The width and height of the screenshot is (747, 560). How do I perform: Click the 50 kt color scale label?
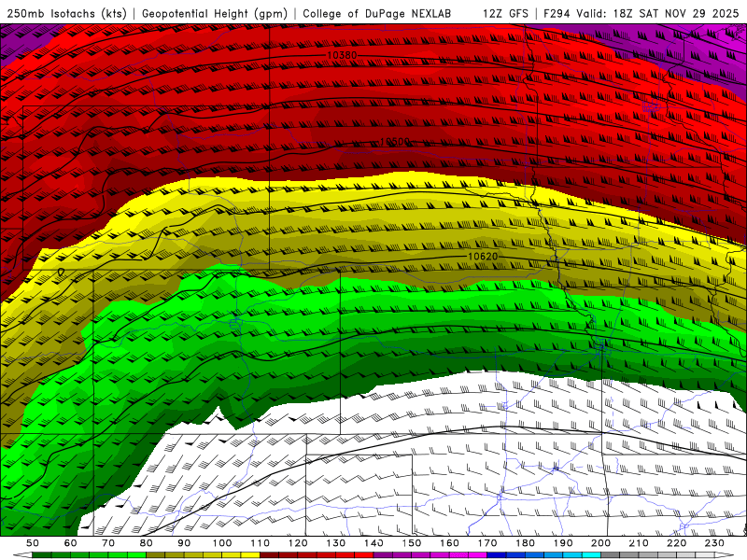(33, 543)
